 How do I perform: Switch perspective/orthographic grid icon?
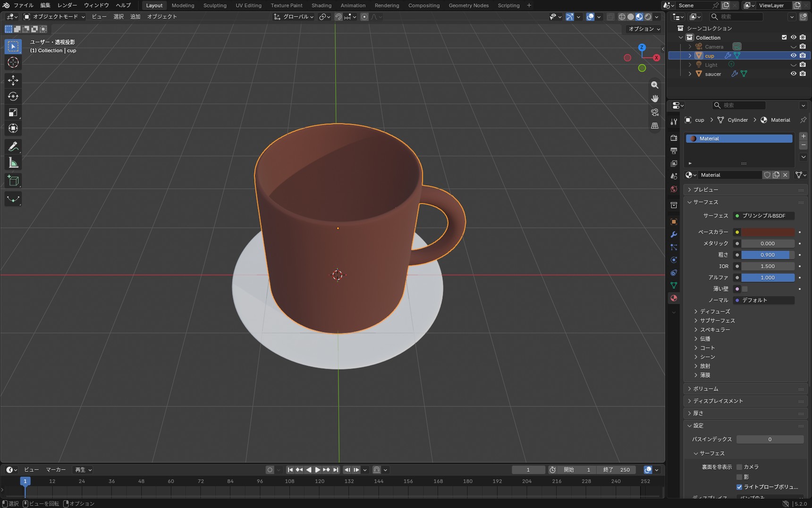pos(655,126)
